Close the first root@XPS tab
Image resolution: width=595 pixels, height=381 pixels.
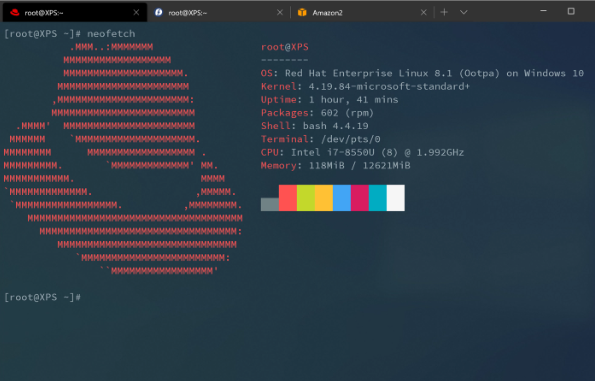tap(136, 13)
